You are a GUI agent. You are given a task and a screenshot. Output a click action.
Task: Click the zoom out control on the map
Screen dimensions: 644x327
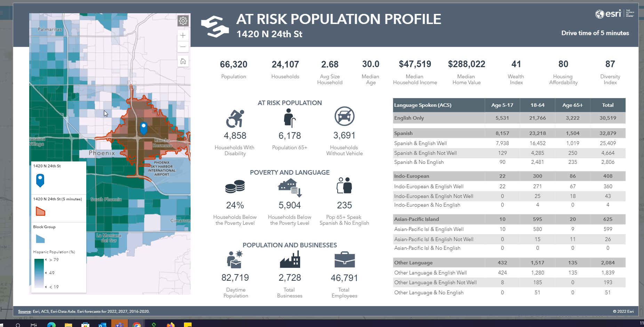[183, 47]
